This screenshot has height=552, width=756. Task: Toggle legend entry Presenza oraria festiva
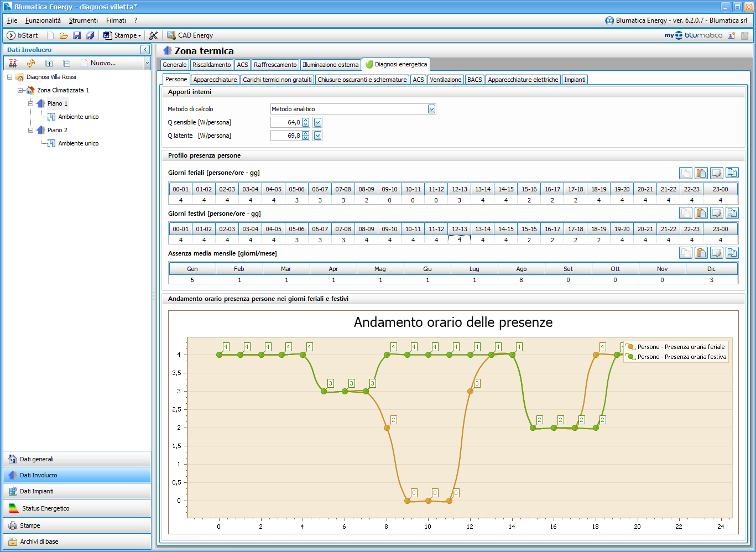(x=680, y=357)
